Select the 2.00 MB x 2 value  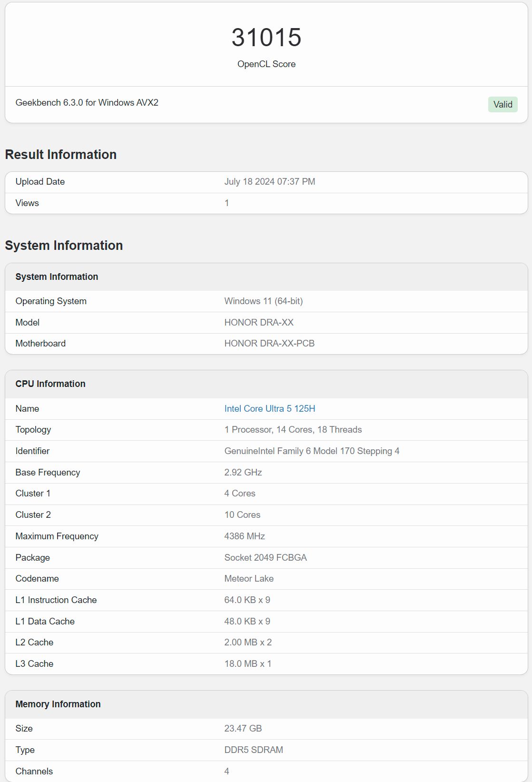[x=248, y=642]
